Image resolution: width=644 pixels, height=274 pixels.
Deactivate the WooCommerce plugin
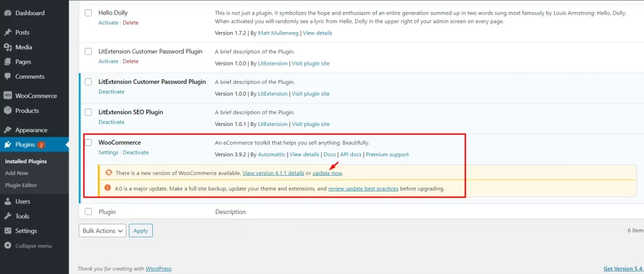click(x=136, y=152)
